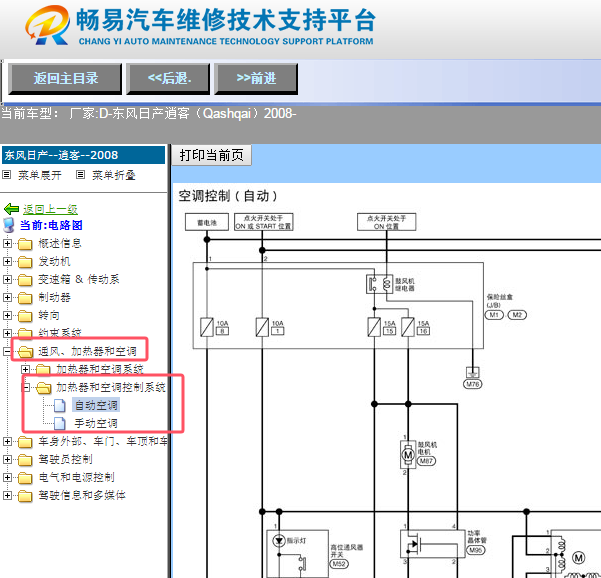The width and height of the screenshot is (601, 578).
Task: Click the 发动机 folder icon
Action: [x=25, y=262]
